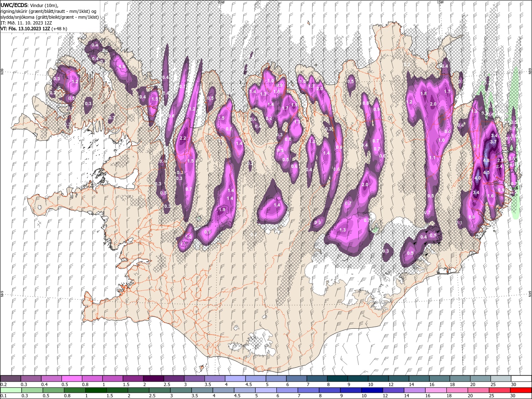Pick the grey-green rain swatch labeled 3
This screenshot has height=399, width=532.
(180, 390)
